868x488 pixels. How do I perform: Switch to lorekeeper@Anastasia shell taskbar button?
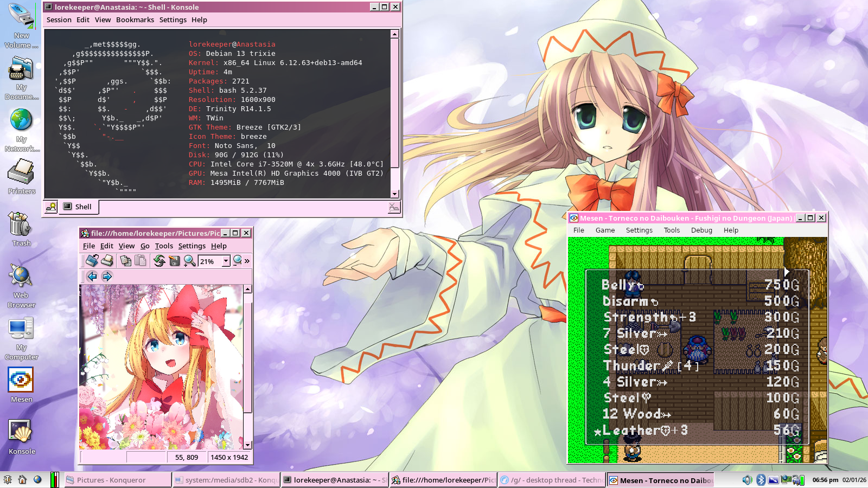point(335,480)
